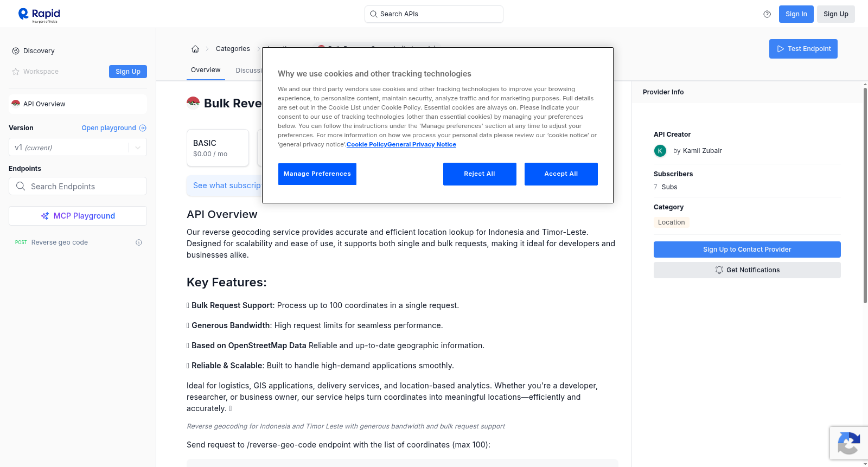Open Categories breadcrumb
This screenshot has height=467, width=868.
click(233, 49)
